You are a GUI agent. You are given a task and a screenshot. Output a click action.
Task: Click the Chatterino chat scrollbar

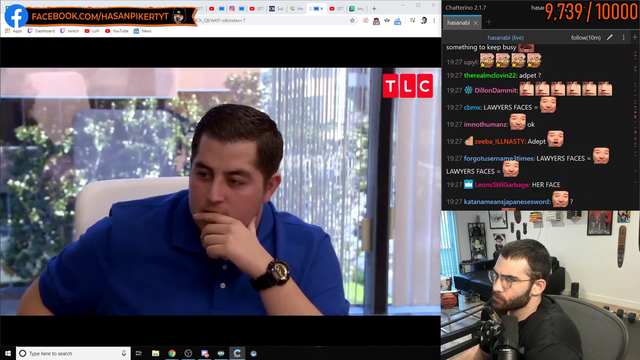click(x=636, y=127)
